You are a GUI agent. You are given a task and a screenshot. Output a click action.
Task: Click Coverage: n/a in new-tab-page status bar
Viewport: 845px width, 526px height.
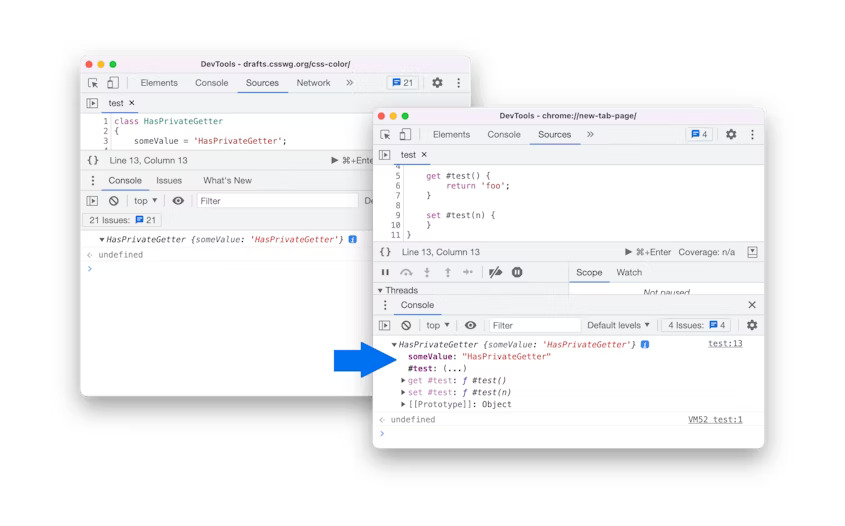(x=707, y=252)
